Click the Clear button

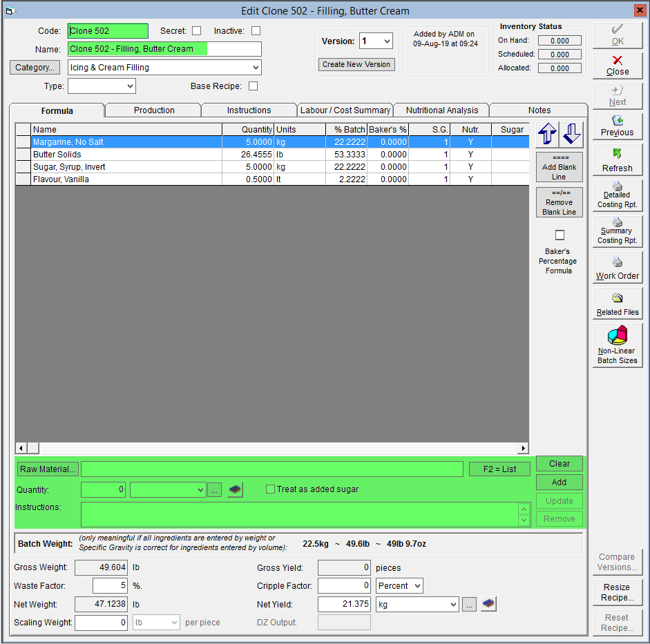[x=560, y=464]
